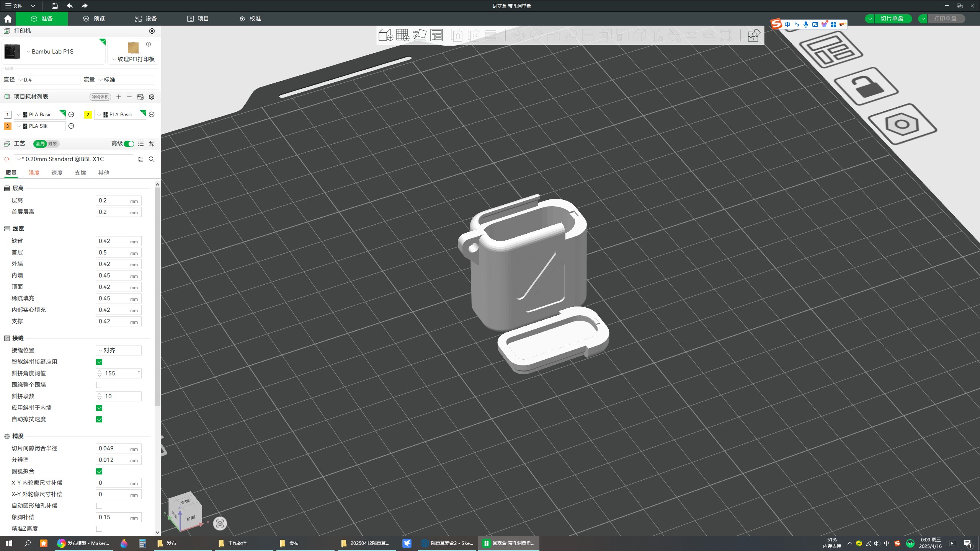The height and width of the screenshot is (551, 980).
Task: Open 0.20mm Standard @BBL X1C preset dropdown
Action: coord(74,159)
